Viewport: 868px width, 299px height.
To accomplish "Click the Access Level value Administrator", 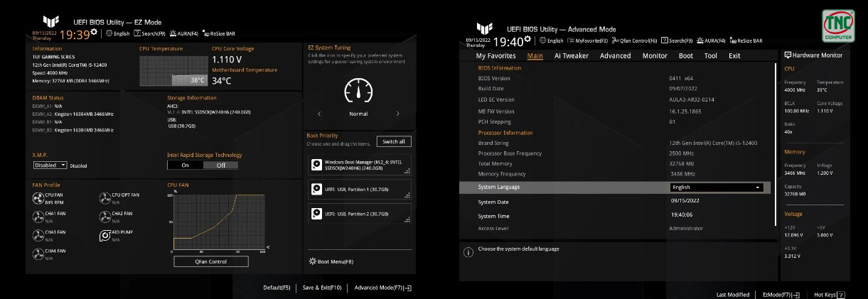I will click(686, 228).
